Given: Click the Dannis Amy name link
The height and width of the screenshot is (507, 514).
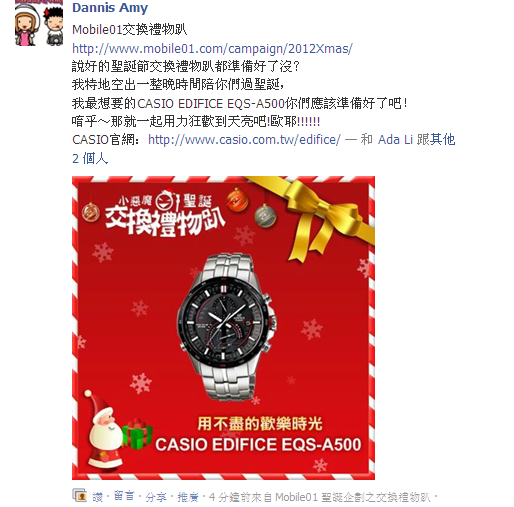Looking at the screenshot, I should [x=110, y=8].
